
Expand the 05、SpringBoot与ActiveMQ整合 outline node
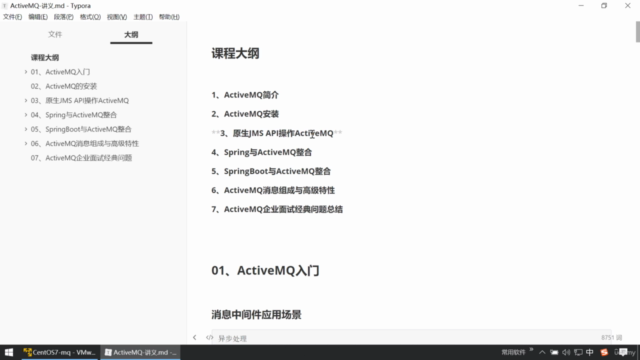(26, 129)
